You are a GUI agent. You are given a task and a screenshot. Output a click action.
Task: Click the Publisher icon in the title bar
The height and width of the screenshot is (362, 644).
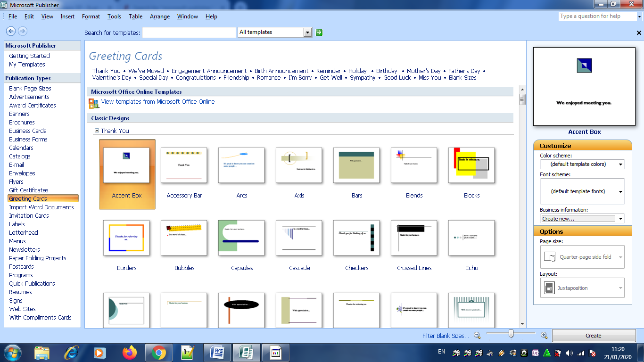pyautogui.click(x=5, y=5)
